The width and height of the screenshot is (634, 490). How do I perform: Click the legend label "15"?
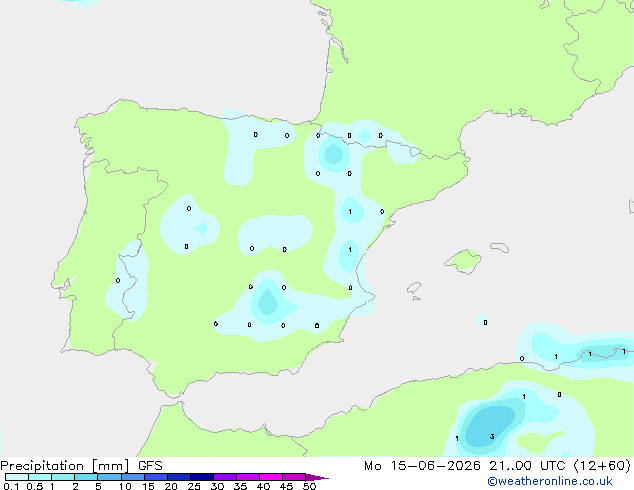[148, 486]
